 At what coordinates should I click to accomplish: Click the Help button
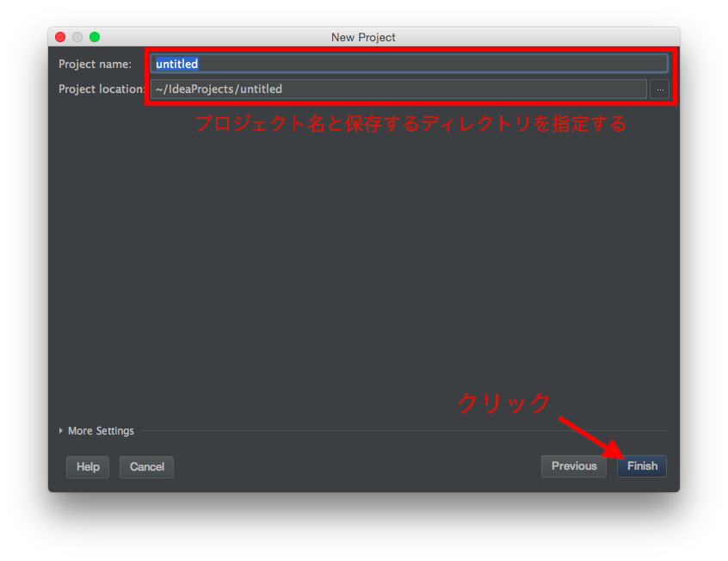[88, 466]
